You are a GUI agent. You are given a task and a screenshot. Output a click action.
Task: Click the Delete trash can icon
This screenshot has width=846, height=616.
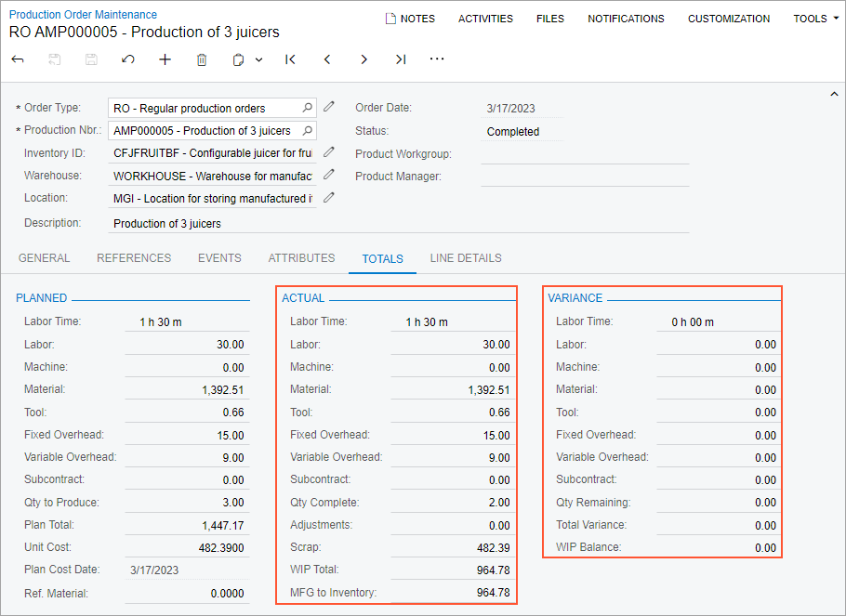click(202, 59)
